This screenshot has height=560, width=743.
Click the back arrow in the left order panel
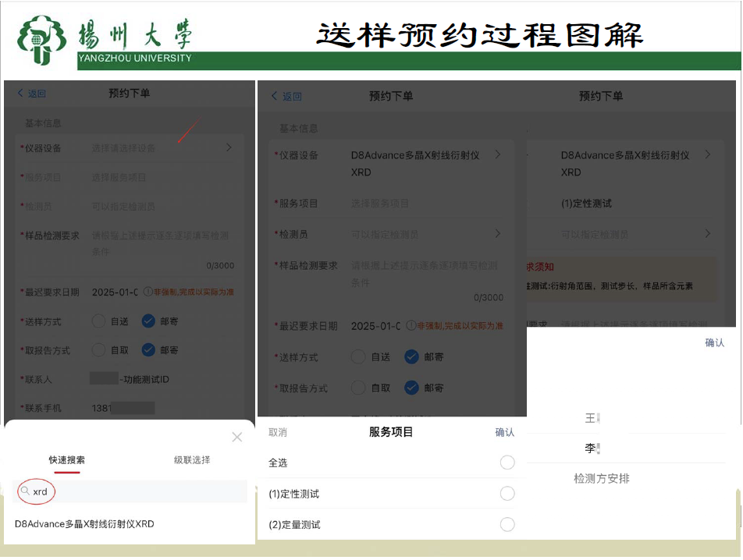tap(21, 94)
